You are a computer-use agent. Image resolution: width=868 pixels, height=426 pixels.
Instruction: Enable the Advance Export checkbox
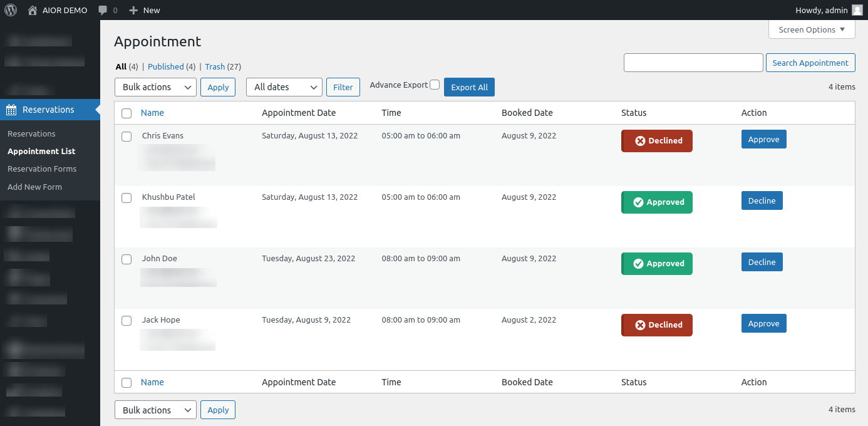click(435, 85)
